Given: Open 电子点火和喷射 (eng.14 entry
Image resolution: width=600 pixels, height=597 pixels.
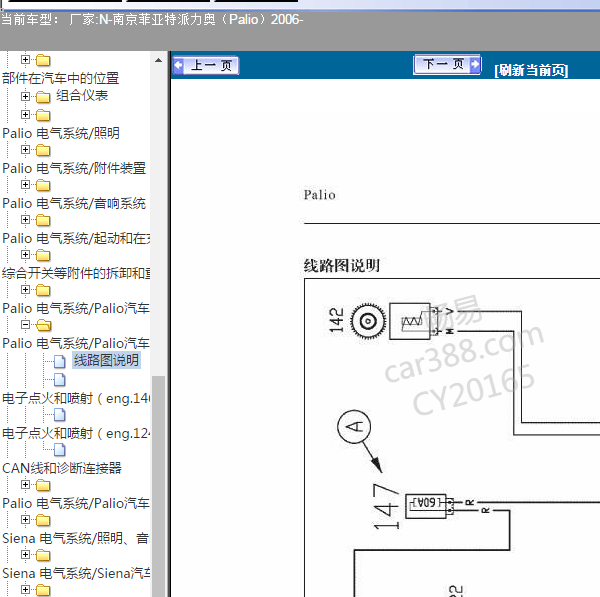Looking at the screenshot, I should pos(76,398).
